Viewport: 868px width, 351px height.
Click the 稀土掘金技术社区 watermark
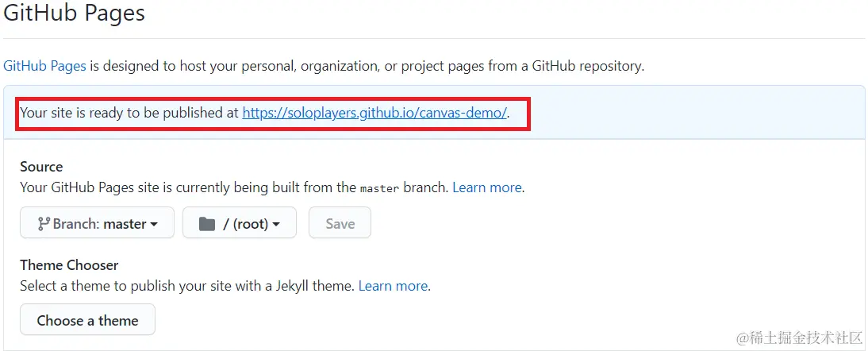800,338
